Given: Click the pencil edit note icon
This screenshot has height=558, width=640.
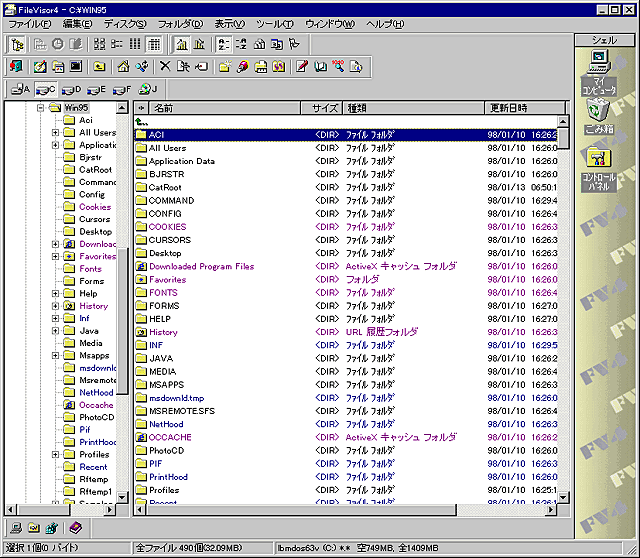Looking at the screenshot, I should (302, 66).
